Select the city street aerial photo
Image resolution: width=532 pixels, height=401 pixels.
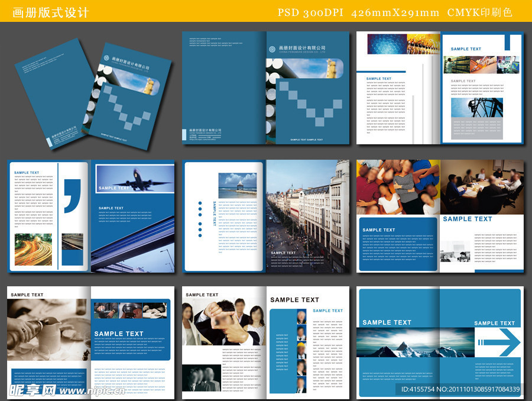(x=307, y=216)
